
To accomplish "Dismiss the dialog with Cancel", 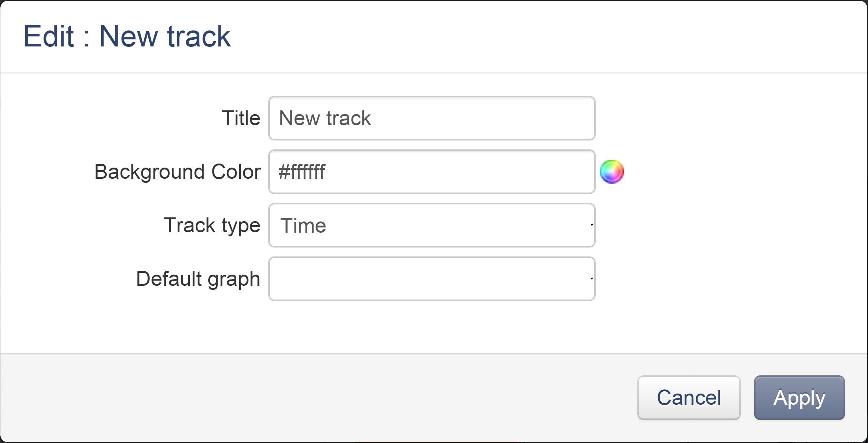I will pos(689,397).
